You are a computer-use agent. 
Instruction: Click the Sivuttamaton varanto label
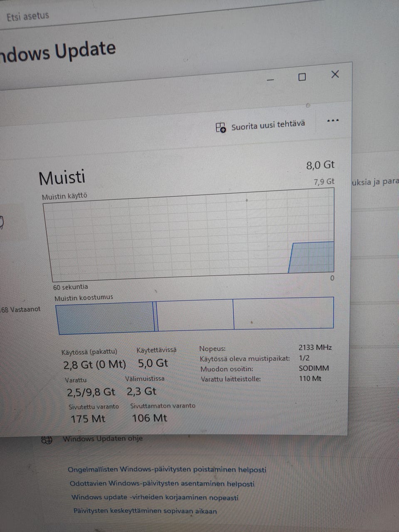click(163, 406)
